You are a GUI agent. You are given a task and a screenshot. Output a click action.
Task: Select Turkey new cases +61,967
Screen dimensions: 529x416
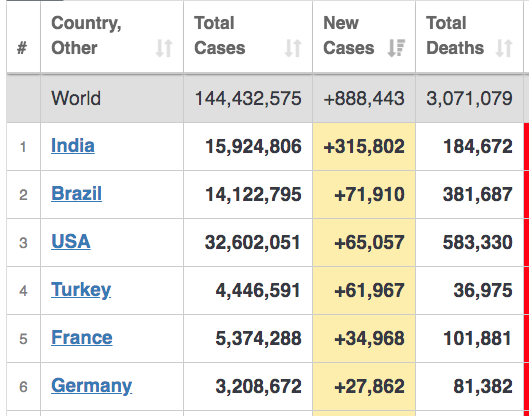click(x=369, y=290)
